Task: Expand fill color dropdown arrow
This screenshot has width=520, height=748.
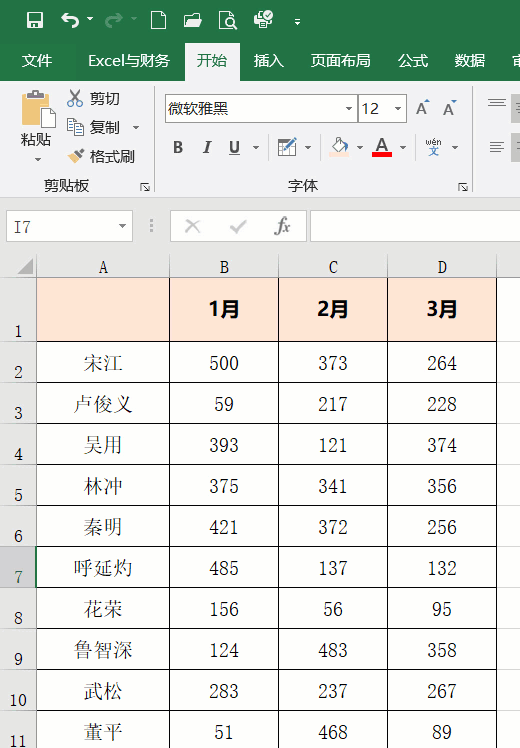Action: (360, 147)
